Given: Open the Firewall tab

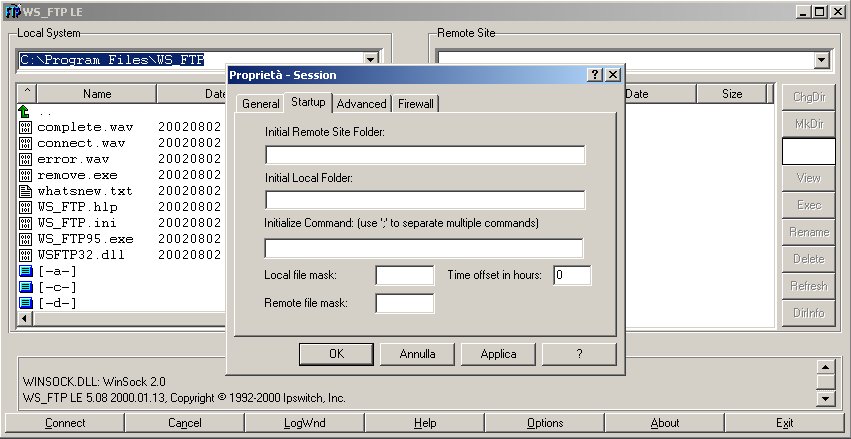Looking at the screenshot, I should (416, 104).
